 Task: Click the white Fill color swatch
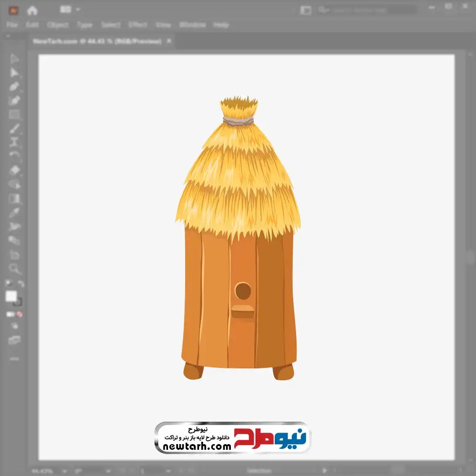click(11, 296)
